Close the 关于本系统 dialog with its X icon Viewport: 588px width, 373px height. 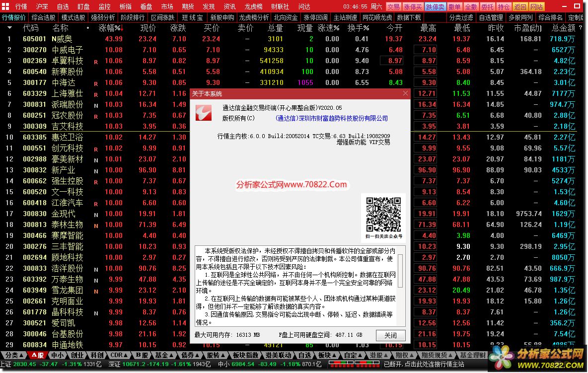click(405, 93)
